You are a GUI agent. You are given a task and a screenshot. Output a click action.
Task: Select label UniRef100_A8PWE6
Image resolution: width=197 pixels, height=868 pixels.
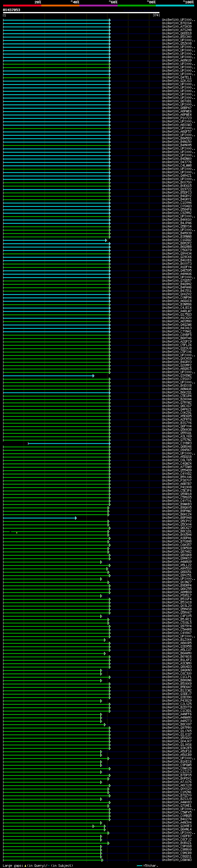click(x=176, y=111)
